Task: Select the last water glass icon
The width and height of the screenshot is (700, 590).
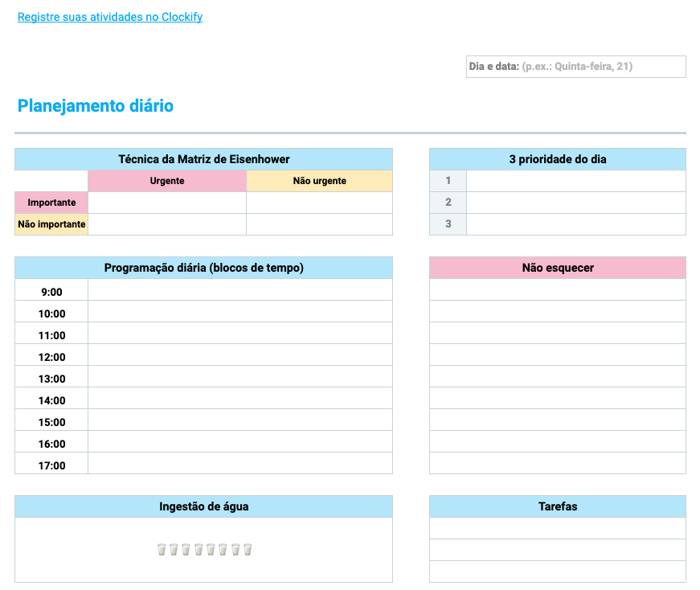Action: click(247, 550)
